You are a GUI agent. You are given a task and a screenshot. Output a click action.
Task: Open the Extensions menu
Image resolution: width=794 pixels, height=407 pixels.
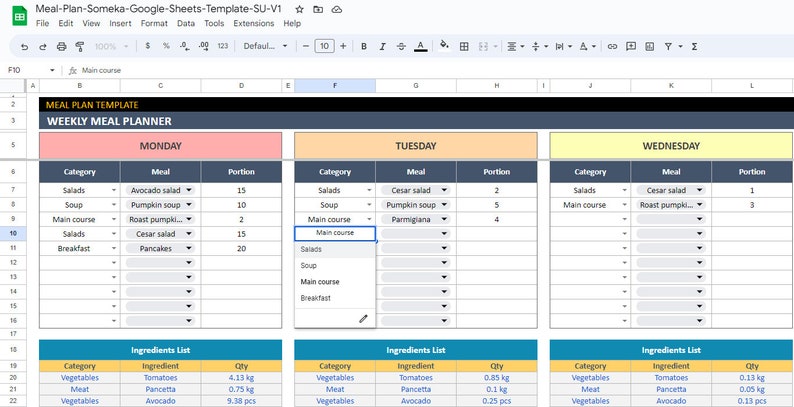(x=254, y=23)
